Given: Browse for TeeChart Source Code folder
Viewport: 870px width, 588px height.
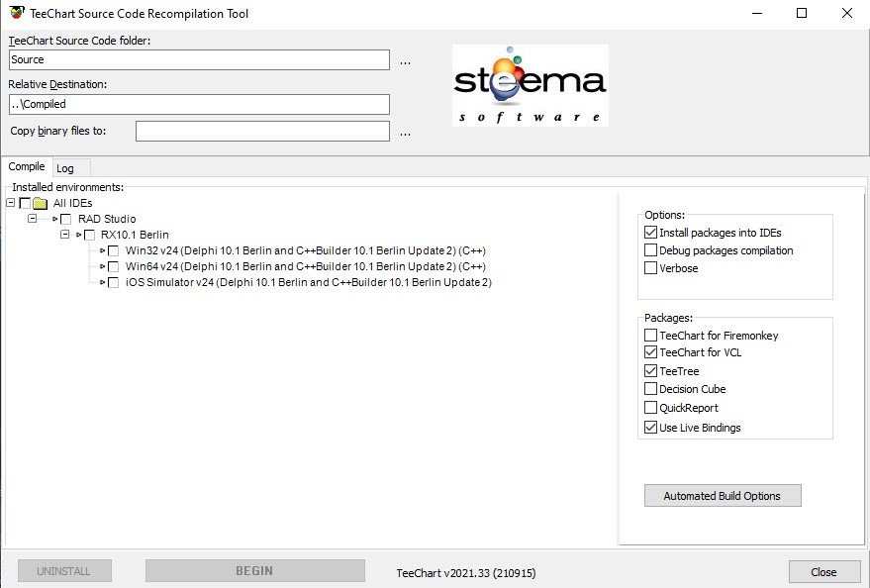Looking at the screenshot, I should pyautogui.click(x=405, y=60).
